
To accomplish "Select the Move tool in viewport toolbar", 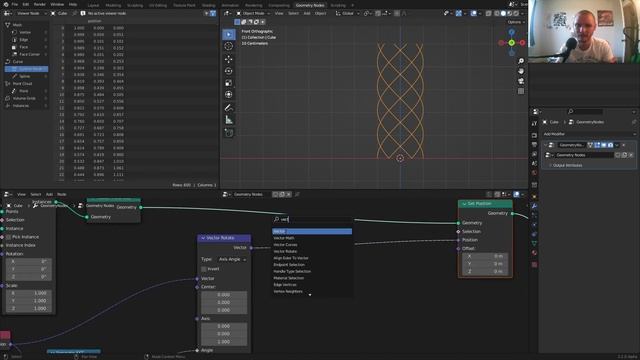I will 229,59.
